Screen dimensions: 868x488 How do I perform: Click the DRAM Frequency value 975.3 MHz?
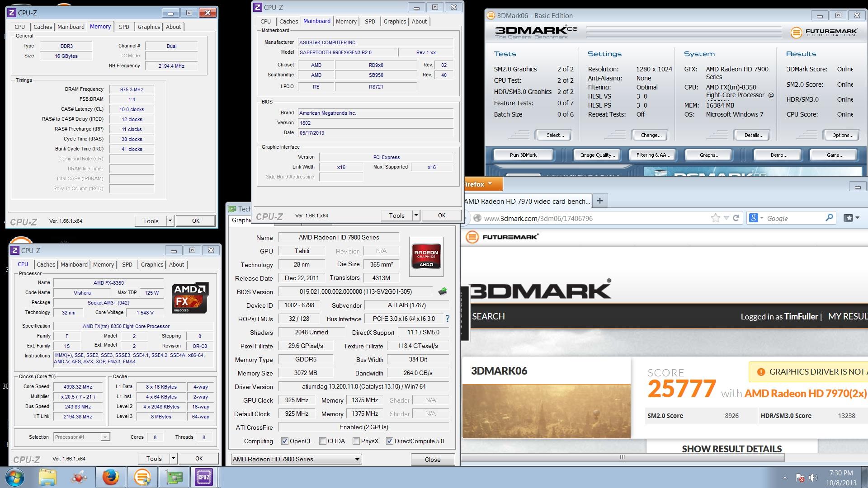[x=132, y=89]
